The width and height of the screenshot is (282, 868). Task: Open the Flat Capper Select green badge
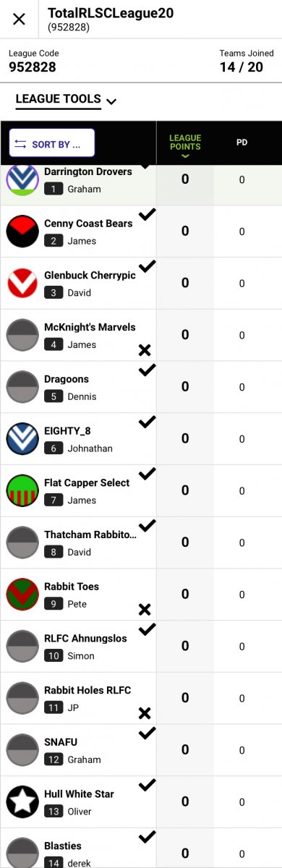click(22, 490)
